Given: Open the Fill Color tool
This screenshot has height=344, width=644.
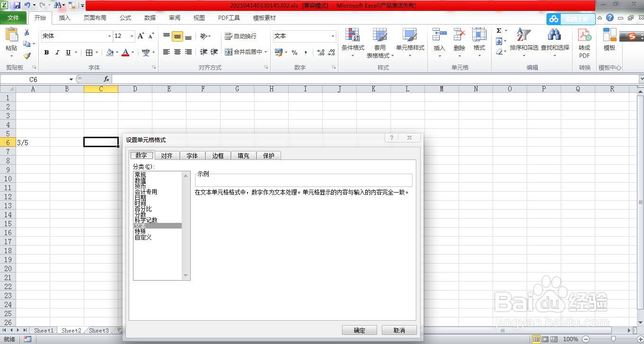Looking at the screenshot, I should coord(110,52).
